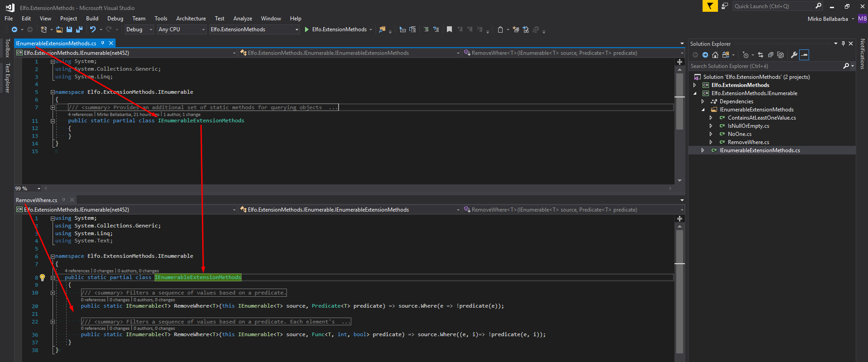This screenshot has width=868, height=362.
Task: Open the File menu
Action: coord(9,19)
